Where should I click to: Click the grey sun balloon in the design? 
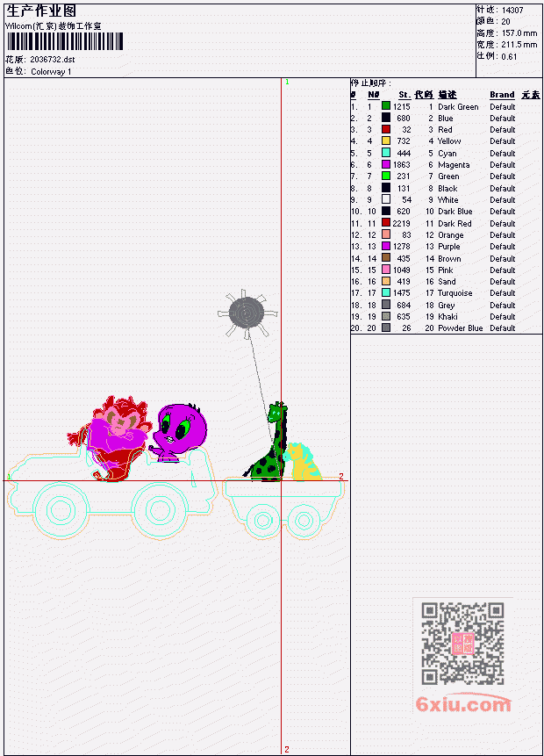click(x=247, y=313)
